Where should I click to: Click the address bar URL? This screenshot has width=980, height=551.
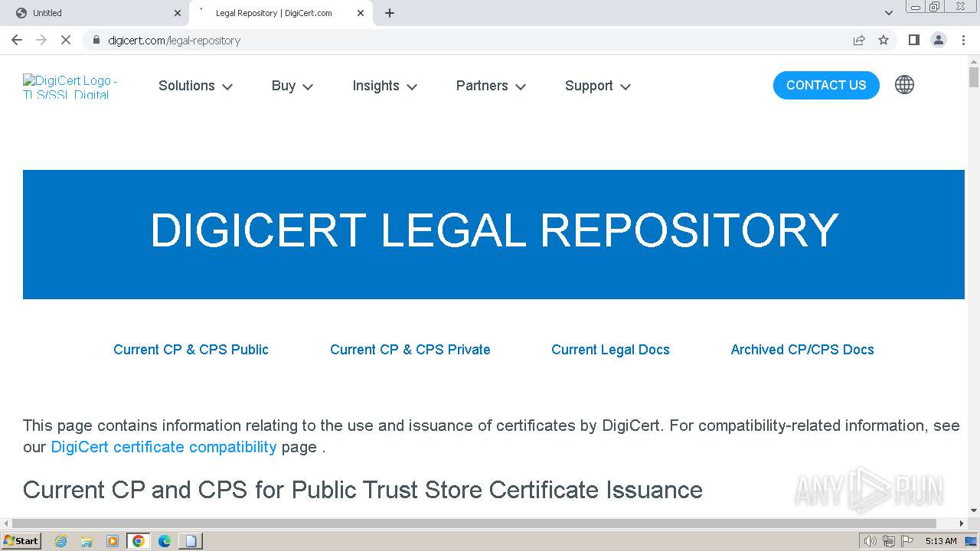tap(175, 40)
